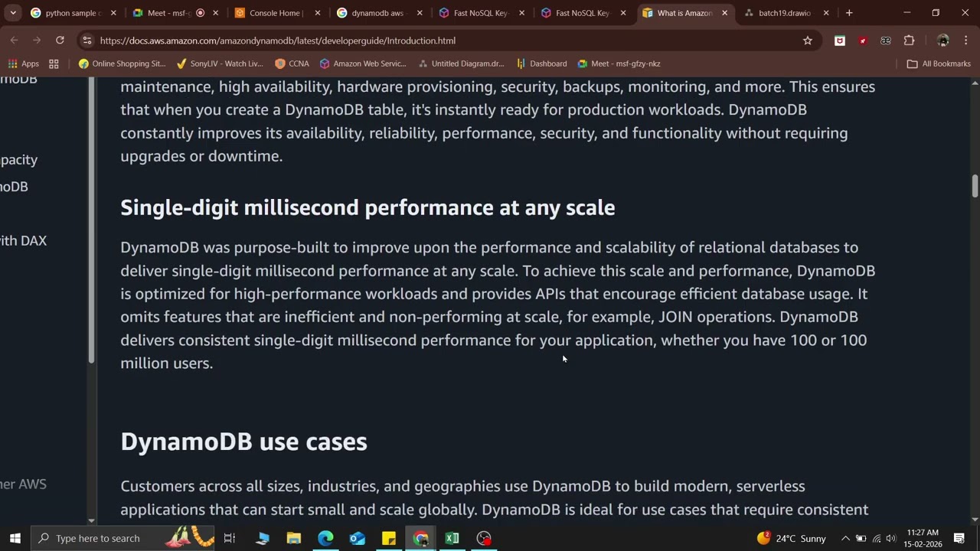This screenshot has height=551, width=980.
Task: Open 'Amazon Web Servic...' bookmark
Action: click(363, 64)
